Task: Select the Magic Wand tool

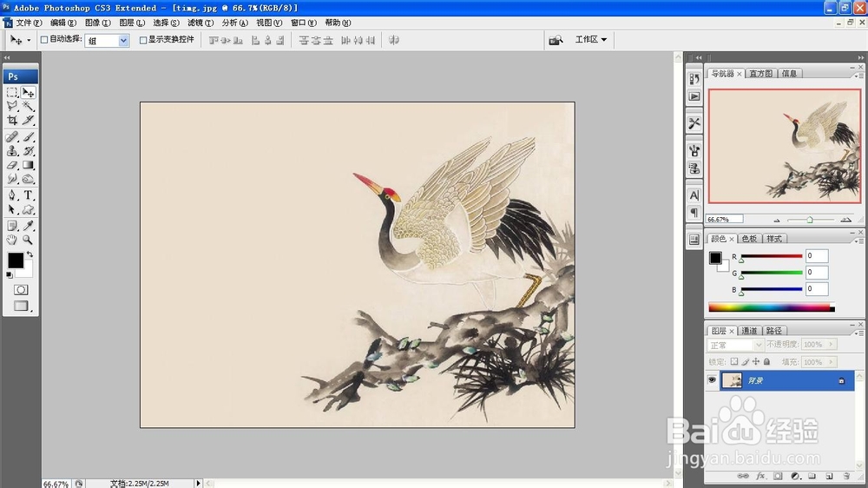Action: [x=29, y=106]
